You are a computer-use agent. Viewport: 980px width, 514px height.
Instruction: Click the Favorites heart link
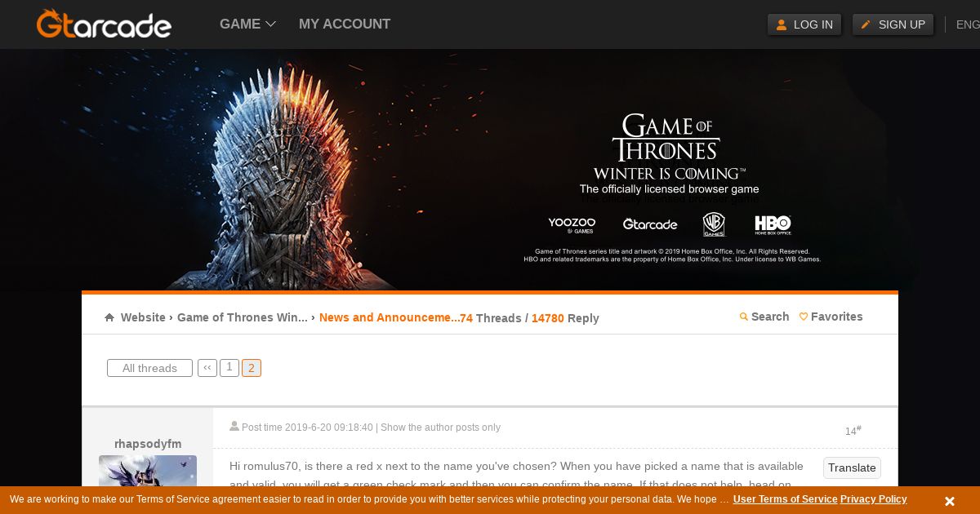coord(831,317)
